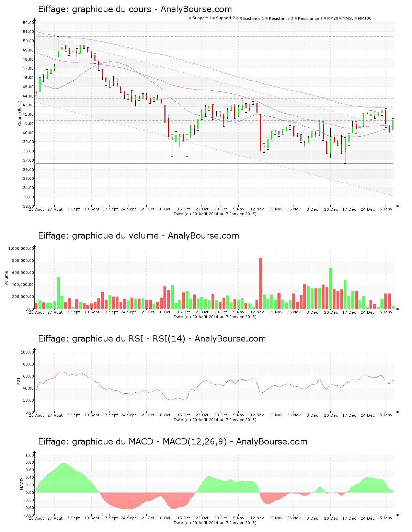Click the 100.00 value on the RSI axis
Viewport: 412px width, 532px height.
(x=27, y=352)
